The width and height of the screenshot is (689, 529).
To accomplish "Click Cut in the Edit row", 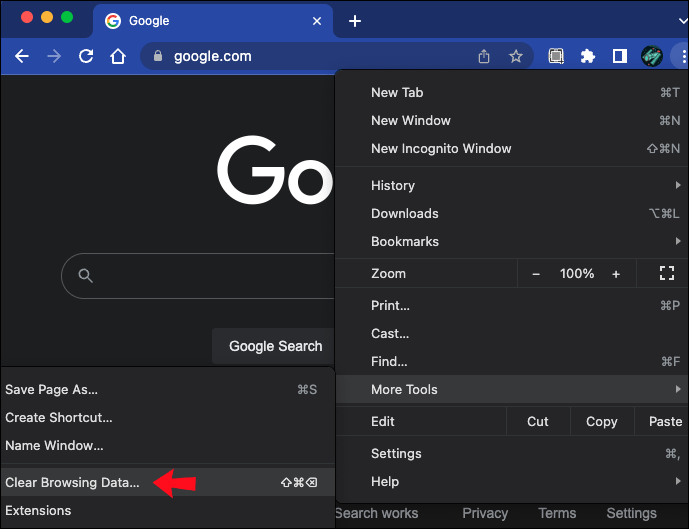I will [538, 421].
